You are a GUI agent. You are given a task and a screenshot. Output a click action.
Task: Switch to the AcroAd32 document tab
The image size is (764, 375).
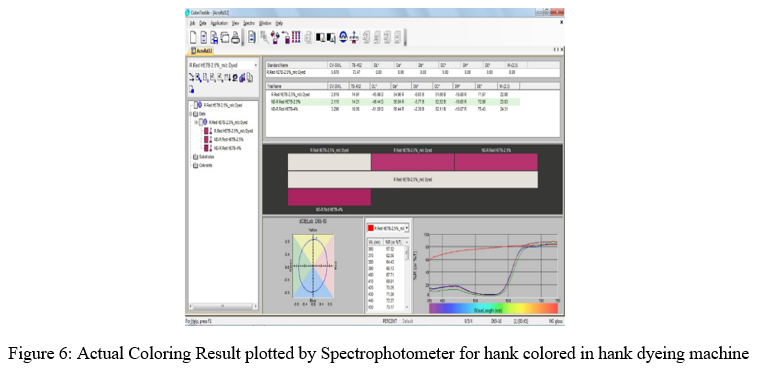(202, 51)
